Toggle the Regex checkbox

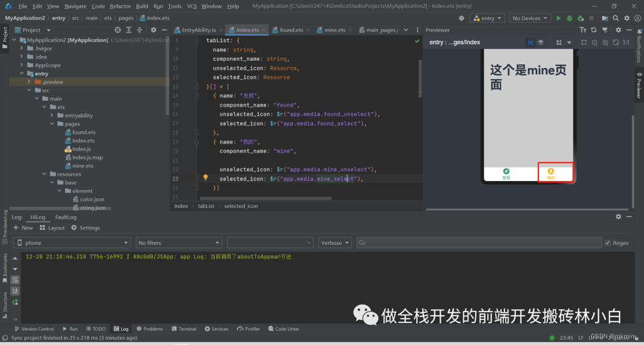point(608,243)
